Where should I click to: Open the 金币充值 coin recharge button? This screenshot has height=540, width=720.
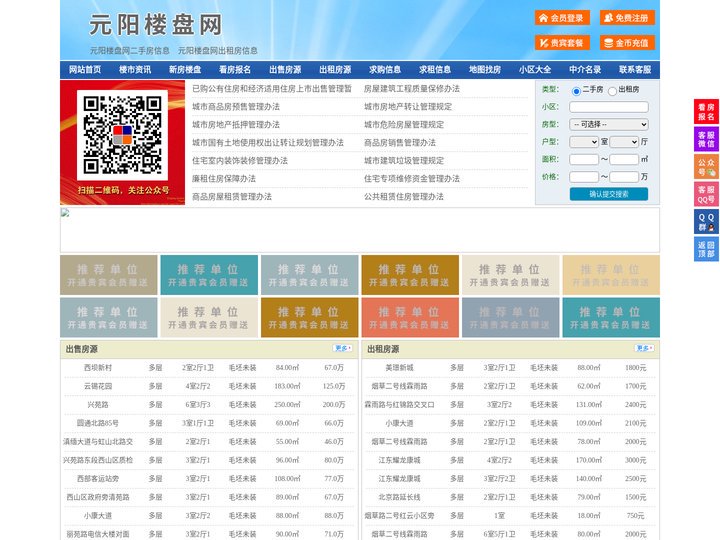627,43
